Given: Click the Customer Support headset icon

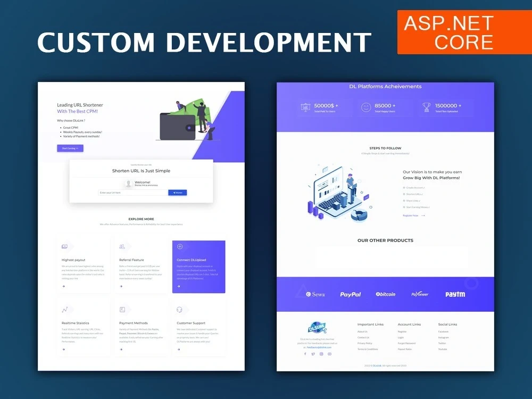Looking at the screenshot, I should coord(179,310).
